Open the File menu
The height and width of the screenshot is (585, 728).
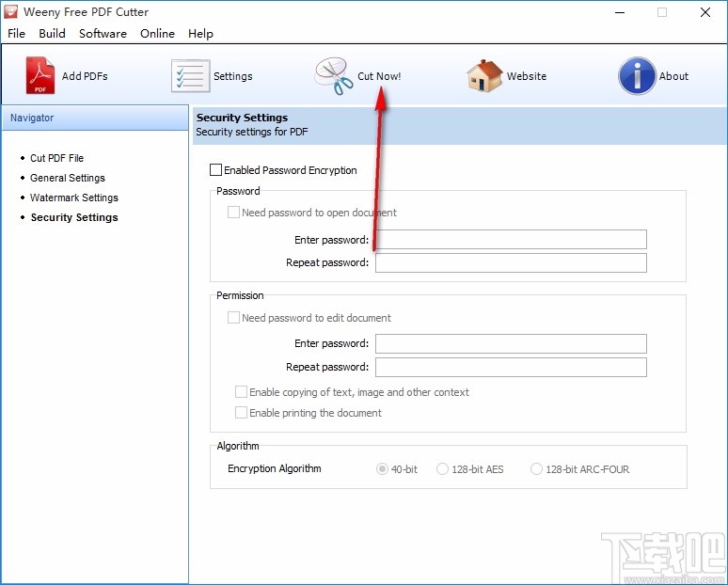click(x=16, y=34)
